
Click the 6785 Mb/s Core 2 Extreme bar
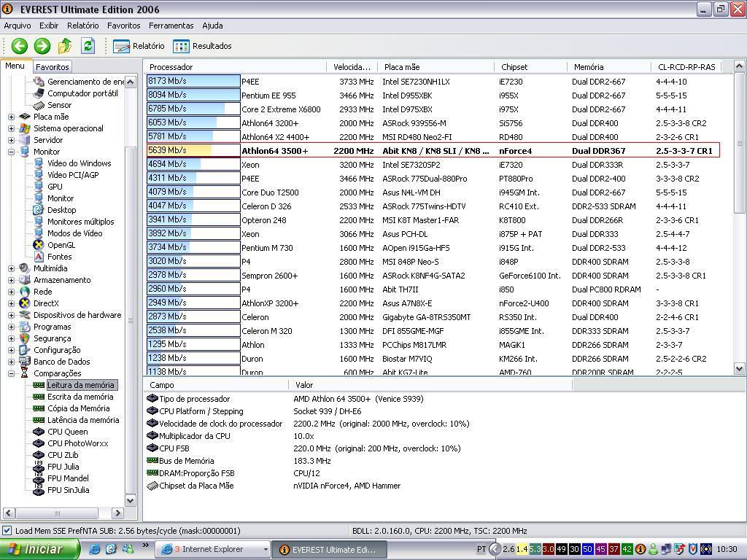coord(193,109)
